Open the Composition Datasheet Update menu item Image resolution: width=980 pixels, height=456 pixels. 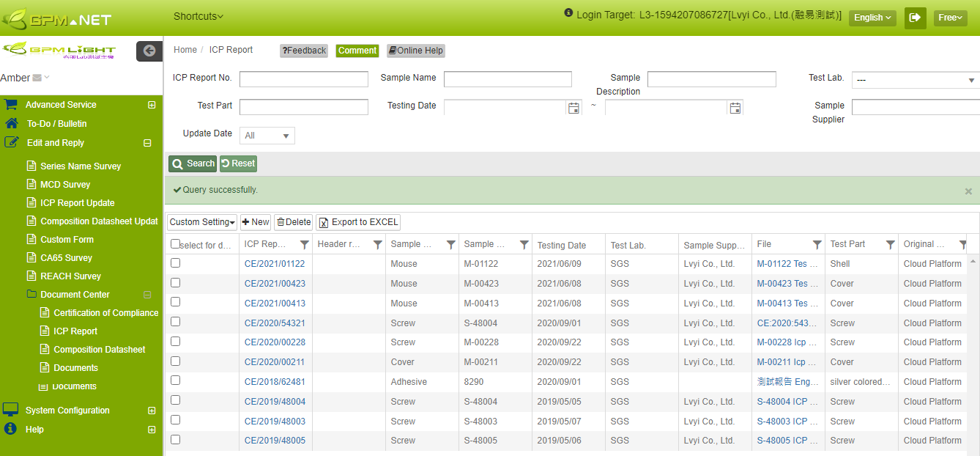point(99,221)
